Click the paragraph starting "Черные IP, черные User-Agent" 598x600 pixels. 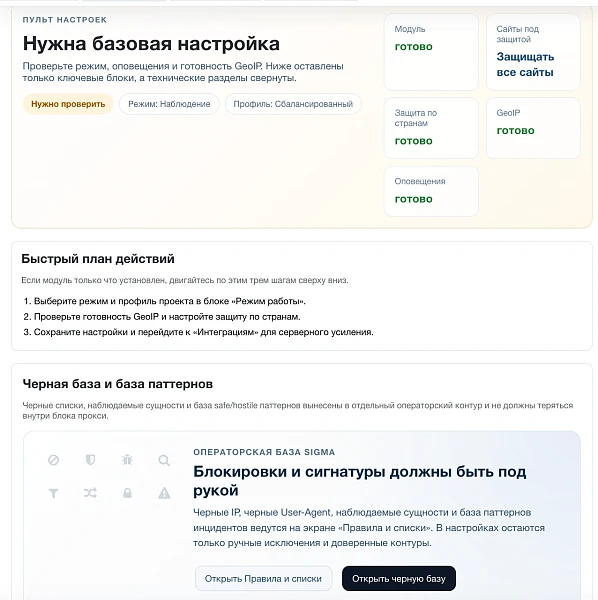pyautogui.click(x=369, y=528)
